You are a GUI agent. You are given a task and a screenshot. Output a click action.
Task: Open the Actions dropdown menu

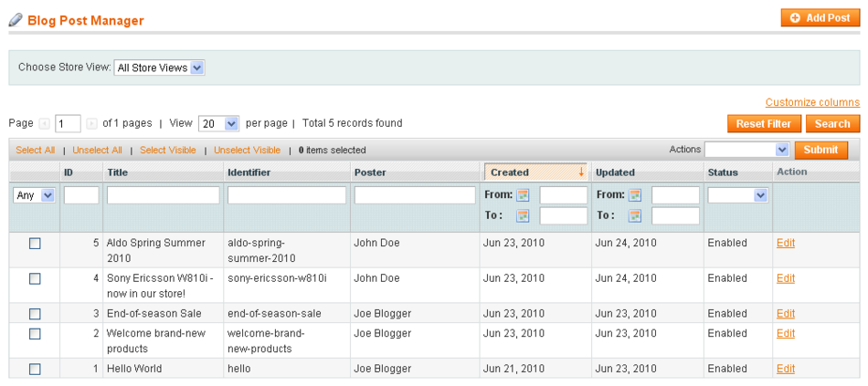pyautogui.click(x=746, y=150)
